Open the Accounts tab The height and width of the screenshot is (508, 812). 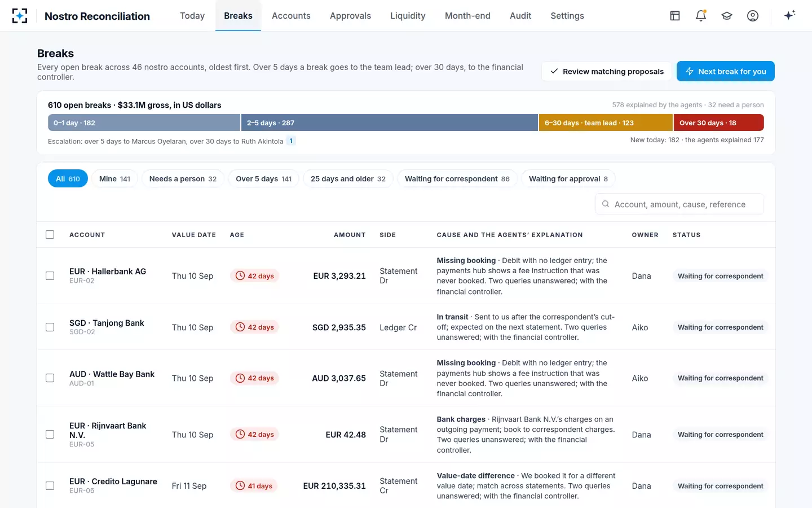coord(291,16)
